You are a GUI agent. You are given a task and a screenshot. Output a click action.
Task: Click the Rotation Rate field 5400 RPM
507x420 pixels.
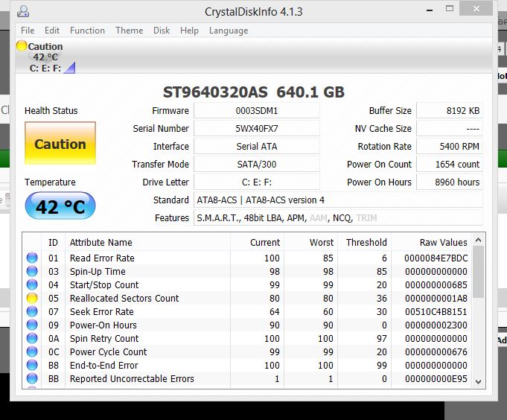pyautogui.click(x=450, y=146)
